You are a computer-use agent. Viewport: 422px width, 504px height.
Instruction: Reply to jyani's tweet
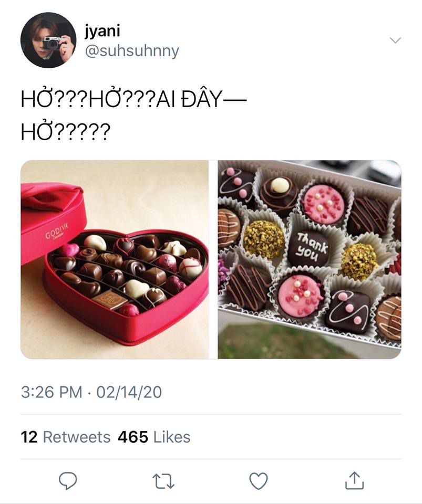pos(67,480)
